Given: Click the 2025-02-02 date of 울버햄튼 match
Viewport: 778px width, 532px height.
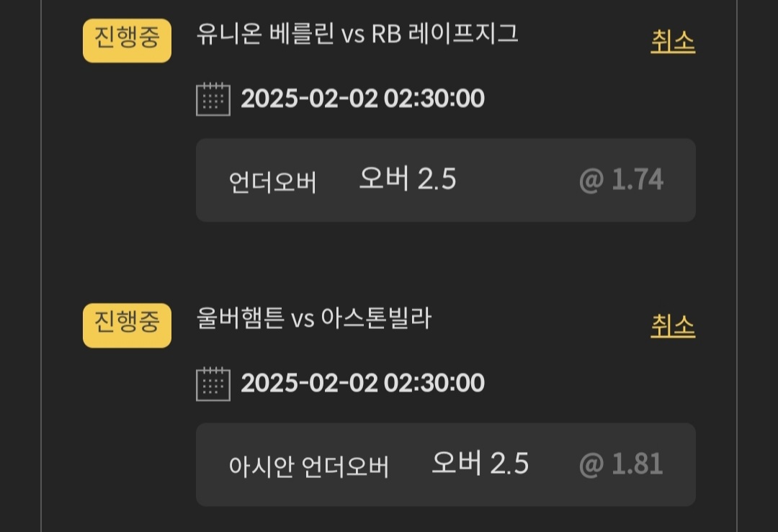Looking at the screenshot, I should 309,383.
